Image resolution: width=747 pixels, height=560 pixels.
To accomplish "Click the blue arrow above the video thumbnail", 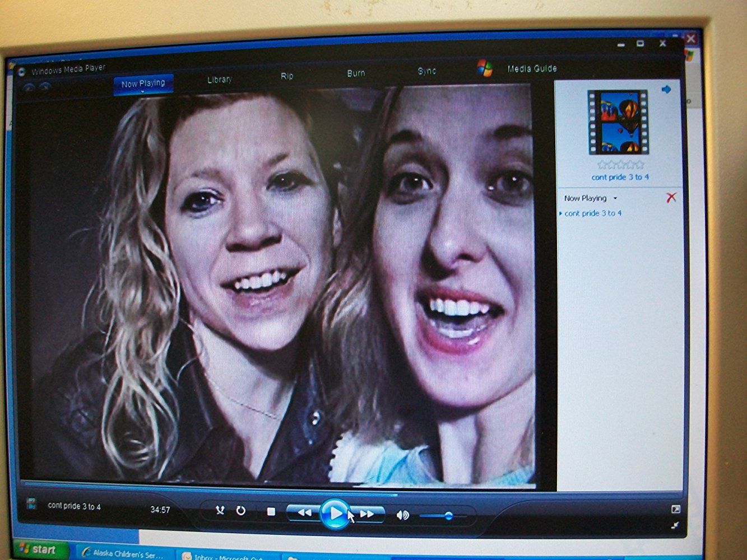I will pyautogui.click(x=666, y=89).
